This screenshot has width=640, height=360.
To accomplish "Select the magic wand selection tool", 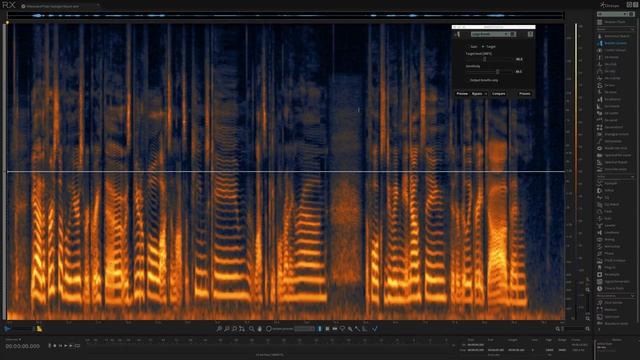I will click(357, 329).
